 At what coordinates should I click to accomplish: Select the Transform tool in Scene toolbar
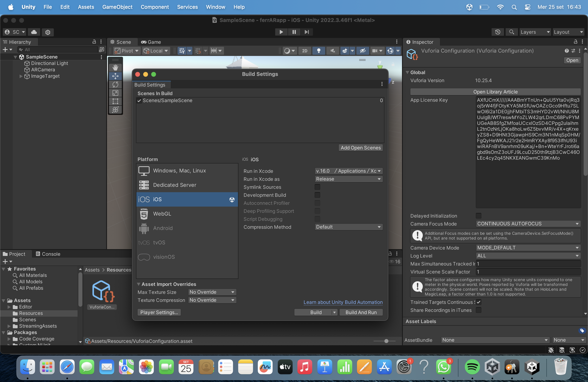click(x=115, y=109)
